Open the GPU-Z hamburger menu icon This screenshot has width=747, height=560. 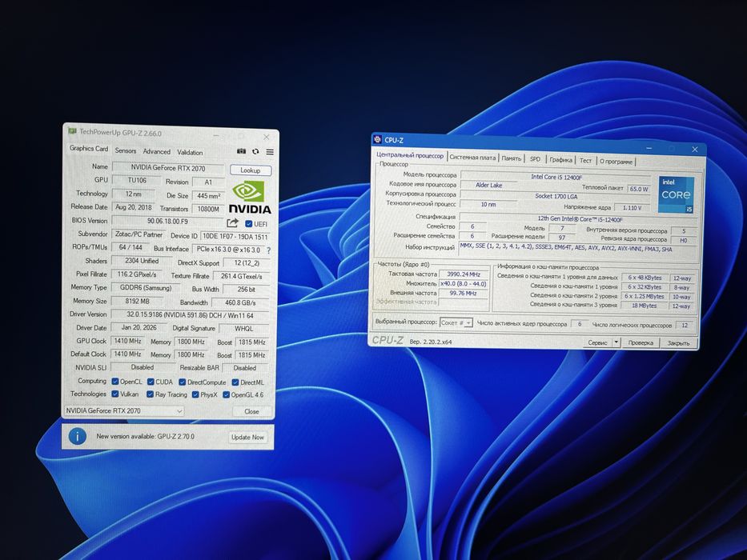pyautogui.click(x=270, y=152)
